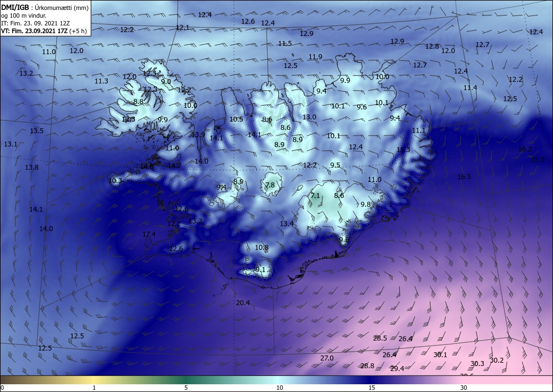Click the 9.5 value on the map

coord(335,165)
